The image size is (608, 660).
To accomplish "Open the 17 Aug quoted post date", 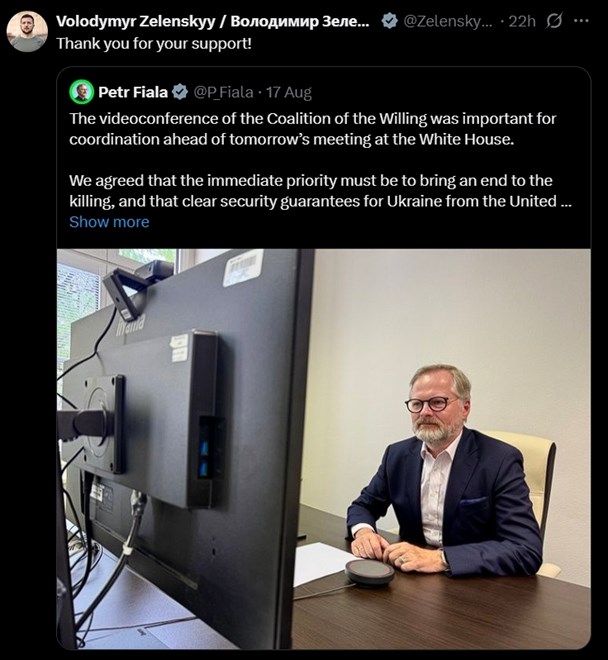I will pos(289,92).
